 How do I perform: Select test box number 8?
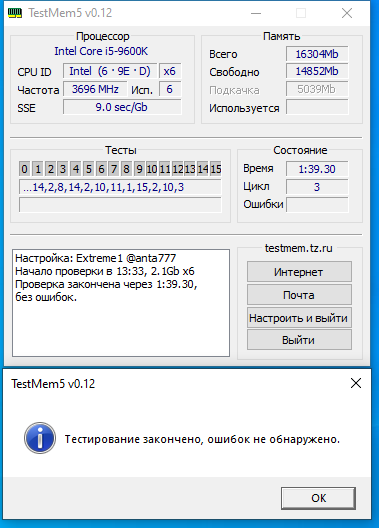click(x=126, y=169)
